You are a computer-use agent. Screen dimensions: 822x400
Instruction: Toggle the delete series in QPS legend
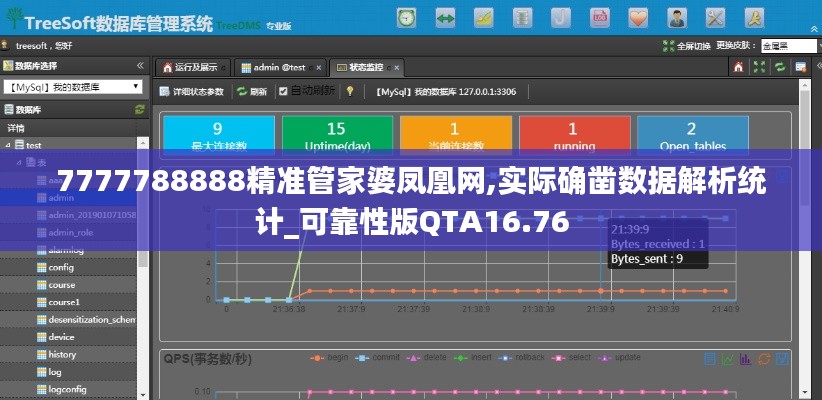(426, 358)
